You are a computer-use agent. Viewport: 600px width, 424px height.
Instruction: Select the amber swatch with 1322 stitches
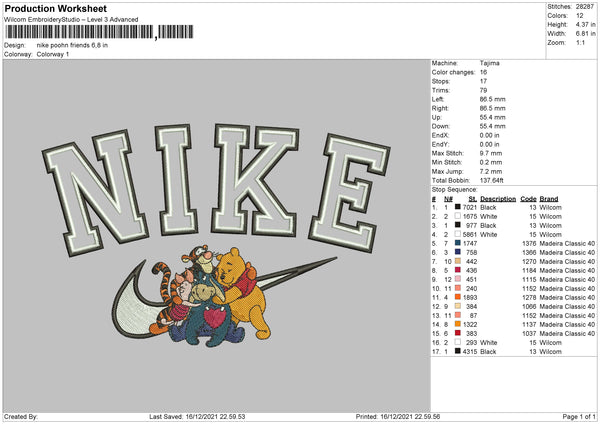click(x=458, y=324)
